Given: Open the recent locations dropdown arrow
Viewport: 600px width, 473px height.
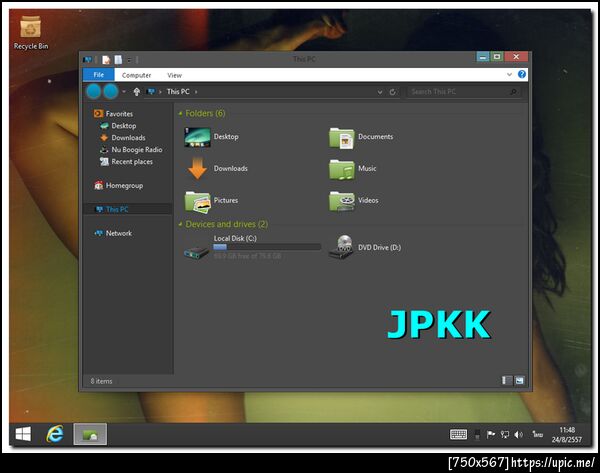Looking at the screenshot, I should [x=124, y=92].
